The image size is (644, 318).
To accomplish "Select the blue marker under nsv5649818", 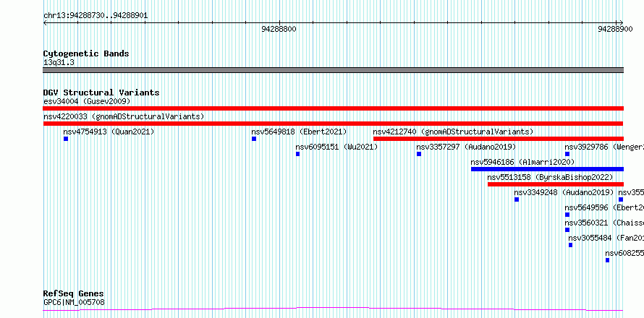I will click(x=254, y=139).
